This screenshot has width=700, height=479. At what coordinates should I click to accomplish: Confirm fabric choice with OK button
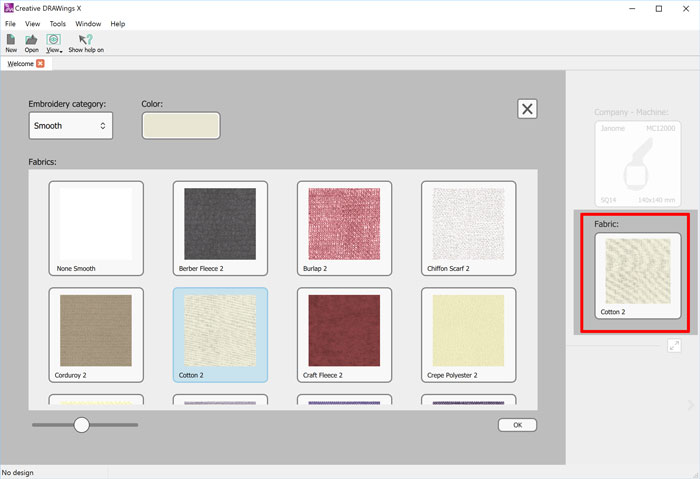(517, 425)
